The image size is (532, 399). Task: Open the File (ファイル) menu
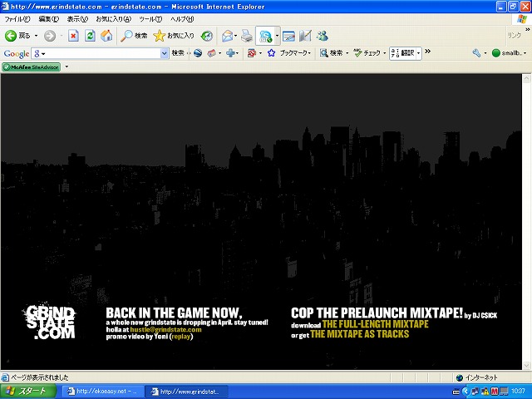point(17,19)
